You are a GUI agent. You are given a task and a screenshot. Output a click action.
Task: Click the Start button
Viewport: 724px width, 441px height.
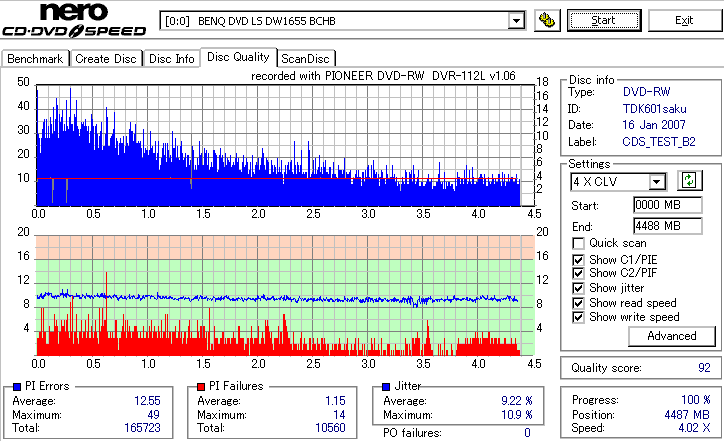(x=603, y=20)
